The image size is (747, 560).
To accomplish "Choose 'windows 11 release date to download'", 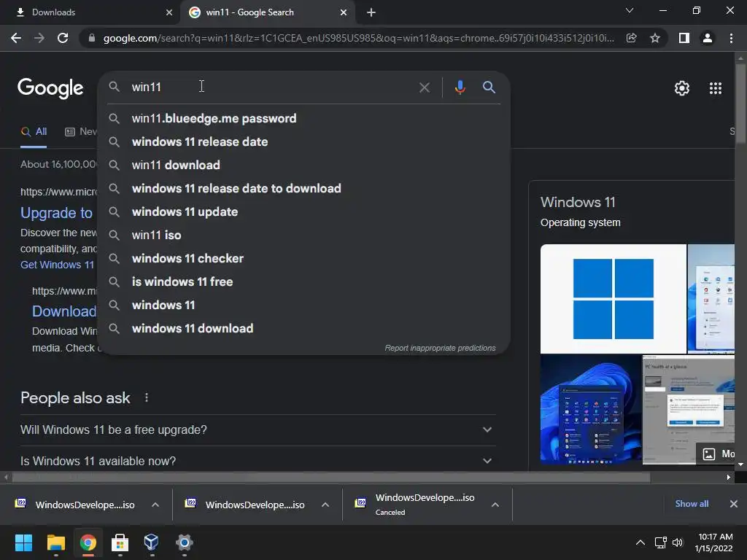I will (x=304, y=189).
